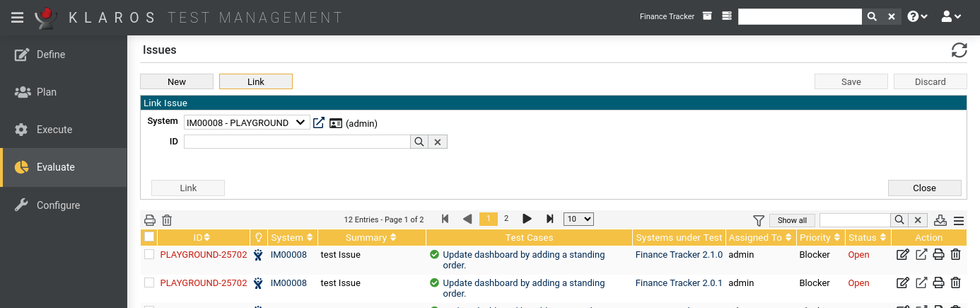The width and height of the screenshot is (980, 308).
Task: Delete the Finance Tracker 2.0.1 issue row
Action: tap(955, 283)
